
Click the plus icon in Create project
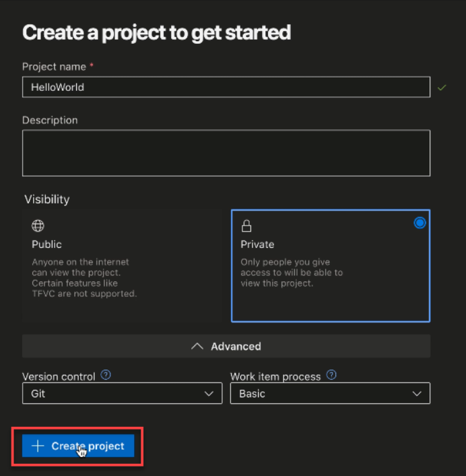pyautogui.click(x=38, y=446)
